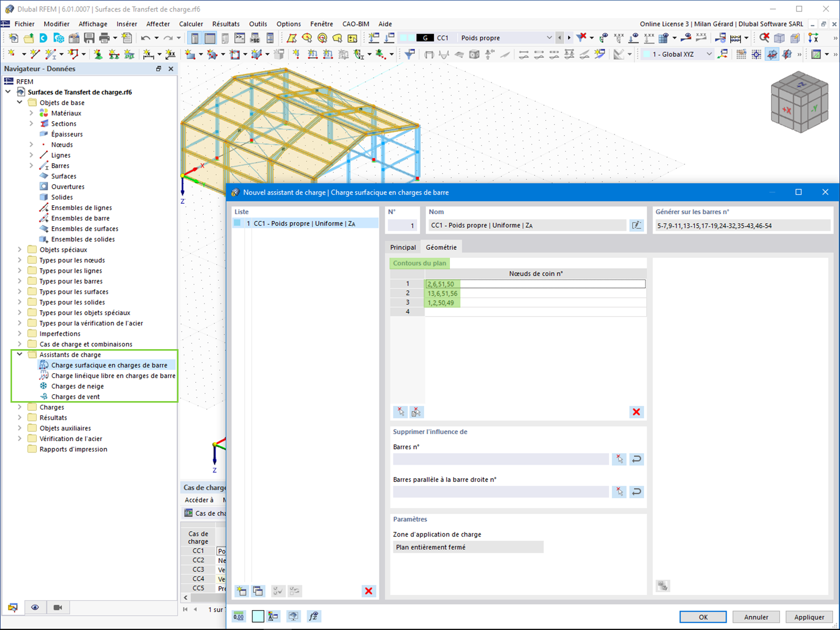840x630 pixels.
Task: Open the Poids propre load case dropdown
Action: pyautogui.click(x=549, y=37)
